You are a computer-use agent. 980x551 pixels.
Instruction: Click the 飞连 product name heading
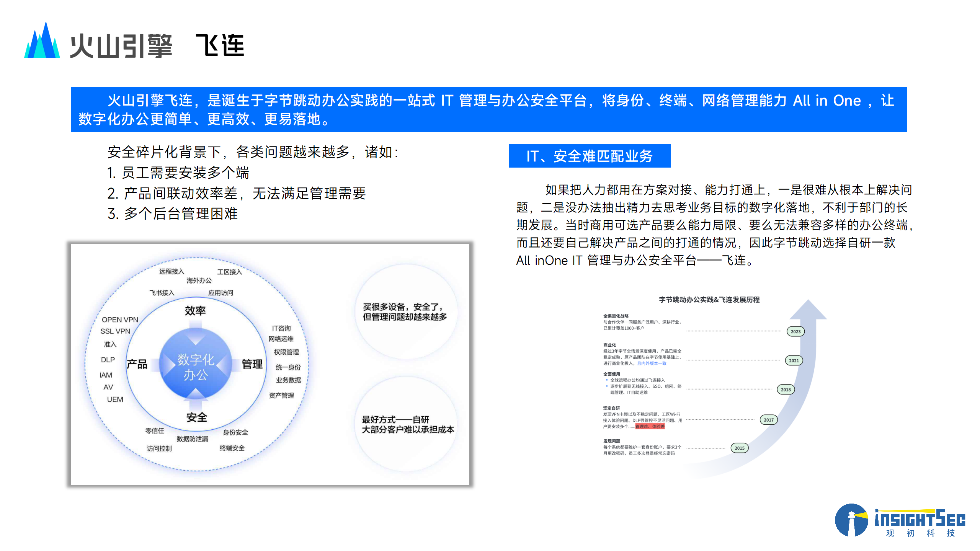click(220, 45)
